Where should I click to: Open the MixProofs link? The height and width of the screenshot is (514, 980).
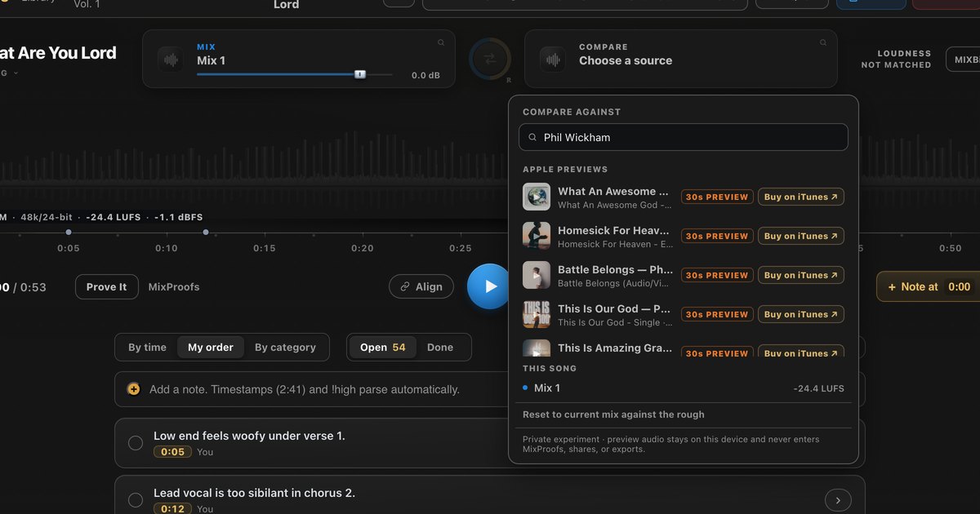174,286
